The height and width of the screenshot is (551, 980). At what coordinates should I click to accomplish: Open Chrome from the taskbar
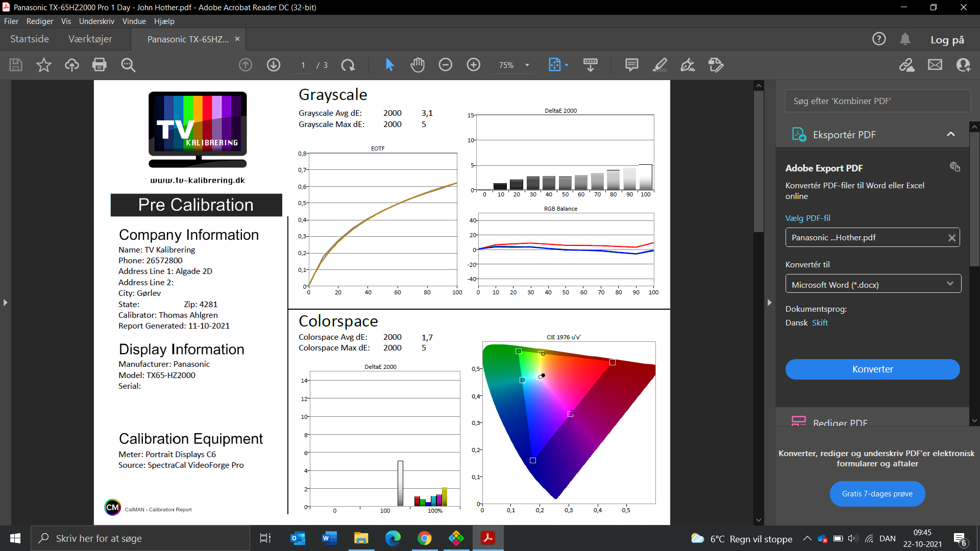pyautogui.click(x=424, y=538)
